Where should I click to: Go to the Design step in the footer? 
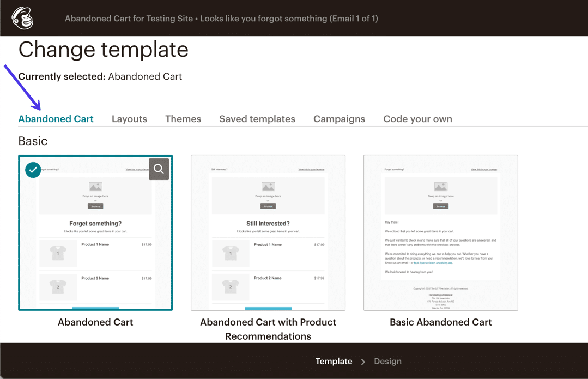(x=387, y=362)
